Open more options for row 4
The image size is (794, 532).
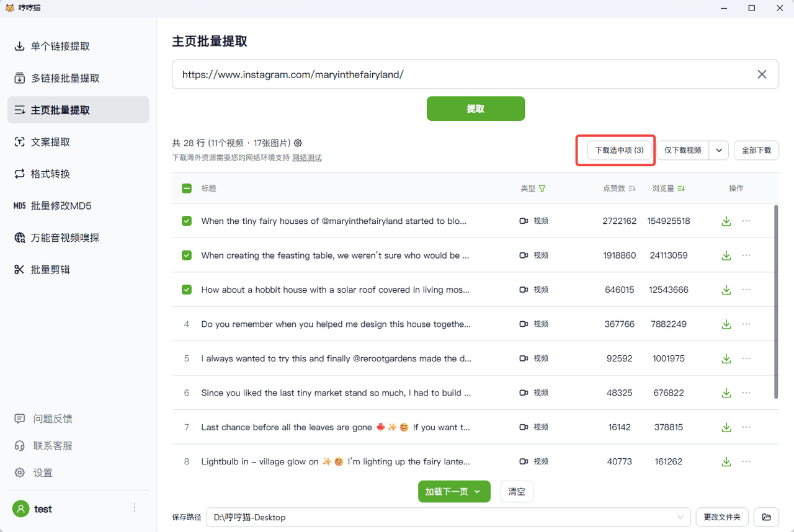point(746,324)
